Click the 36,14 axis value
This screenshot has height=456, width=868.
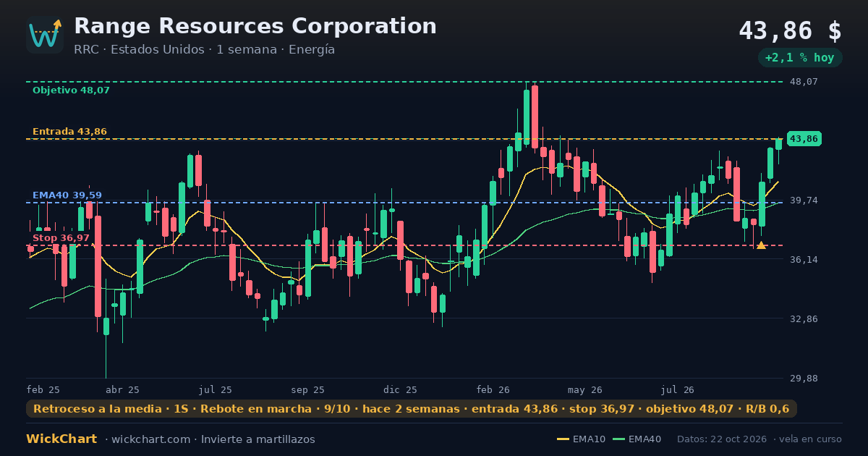pyautogui.click(x=804, y=259)
